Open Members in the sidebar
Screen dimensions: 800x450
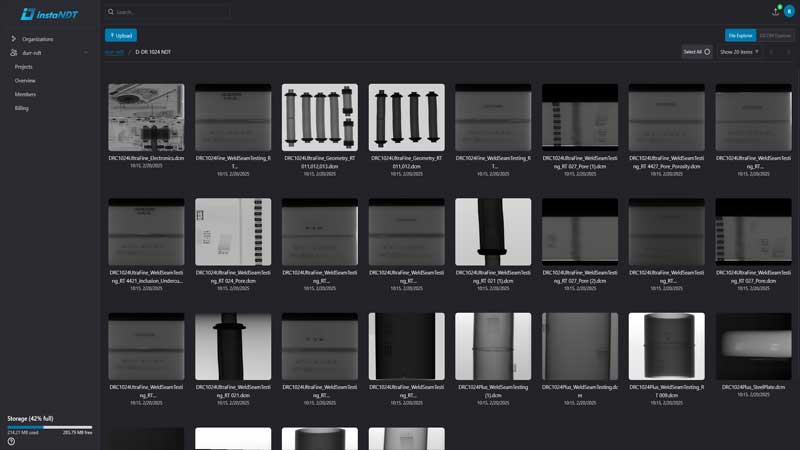(x=25, y=94)
